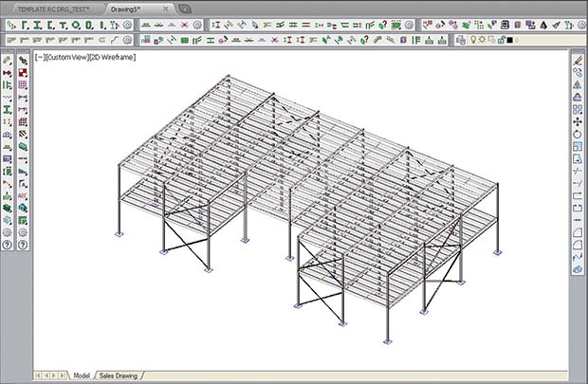Image resolution: width=588 pixels, height=384 pixels.
Task: Open the 2D Wireframe visual style dropdown
Action: pyautogui.click(x=114, y=58)
